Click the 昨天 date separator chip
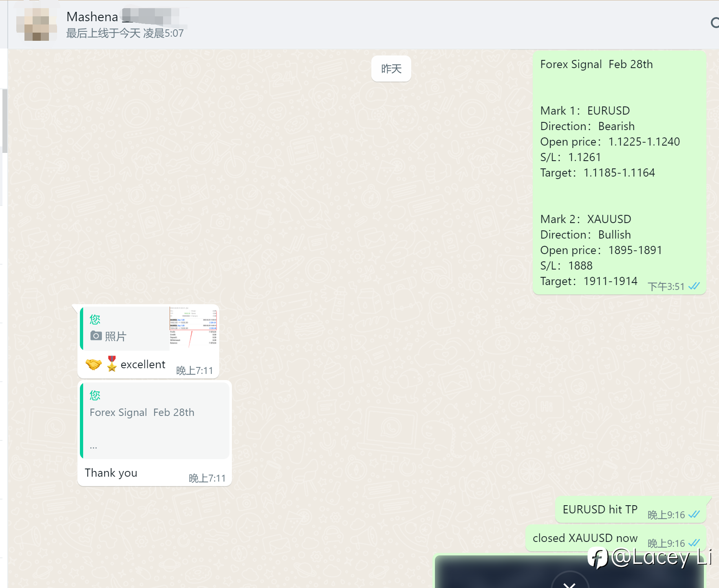This screenshot has height=588, width=719. click(391, 69)
